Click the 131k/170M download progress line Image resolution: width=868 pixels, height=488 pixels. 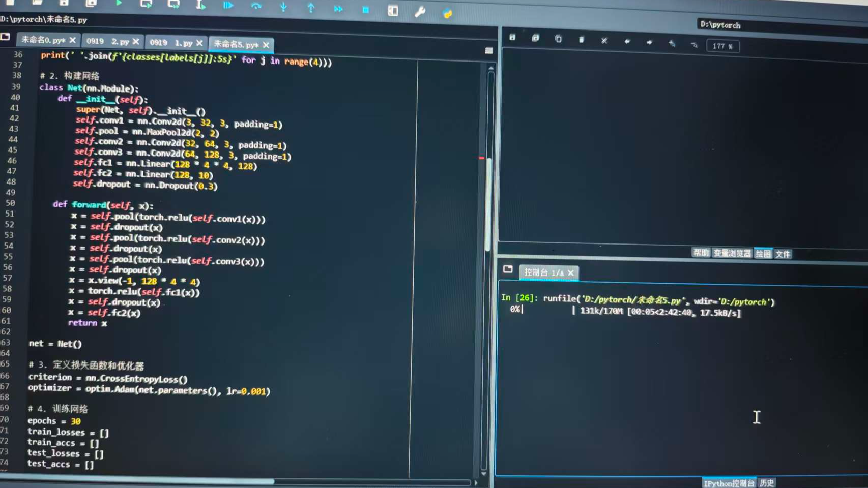point(626,311)
